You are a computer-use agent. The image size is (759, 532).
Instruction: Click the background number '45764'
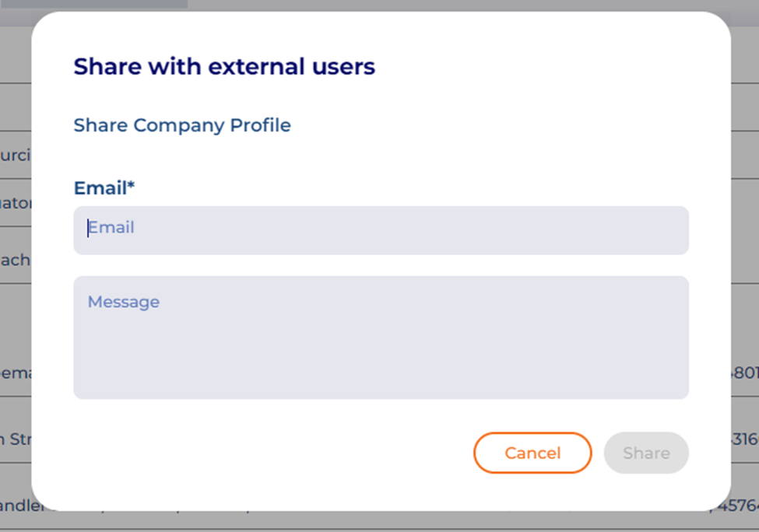tap(738, 507)
